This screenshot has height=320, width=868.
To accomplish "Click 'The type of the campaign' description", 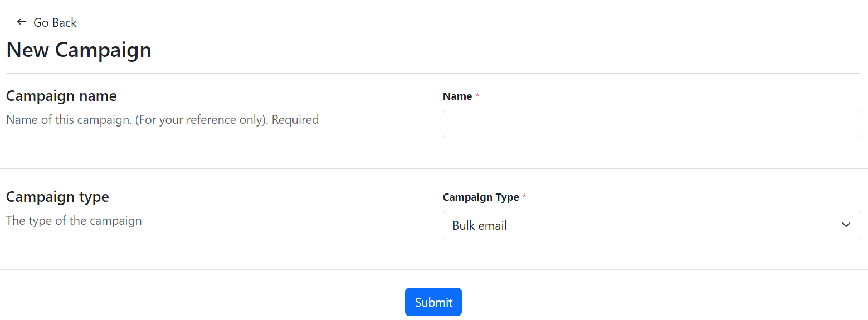I will (x=74, y=220).
